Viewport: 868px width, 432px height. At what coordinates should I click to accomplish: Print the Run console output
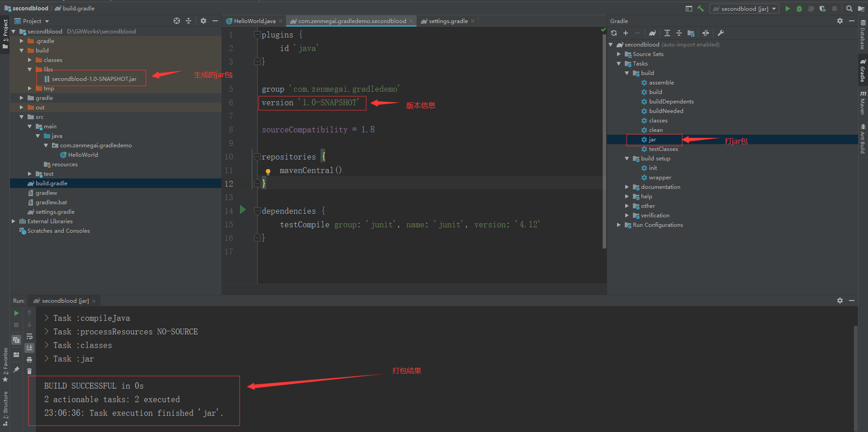[29, 360]
